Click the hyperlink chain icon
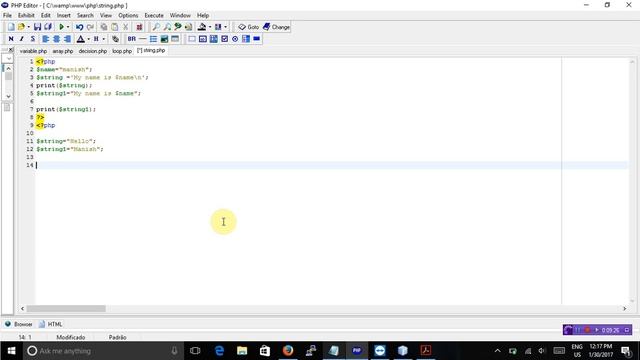The image size is (640, 360). (116, 39)
